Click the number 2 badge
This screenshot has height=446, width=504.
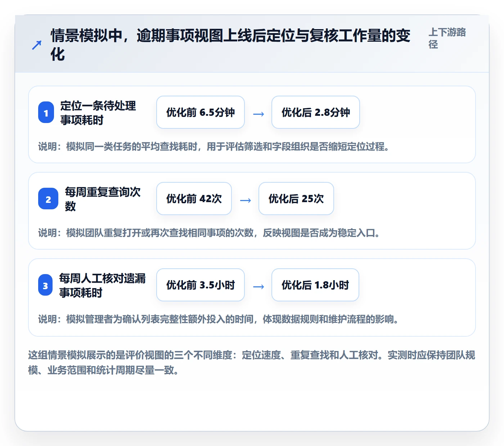coord(48,199)
